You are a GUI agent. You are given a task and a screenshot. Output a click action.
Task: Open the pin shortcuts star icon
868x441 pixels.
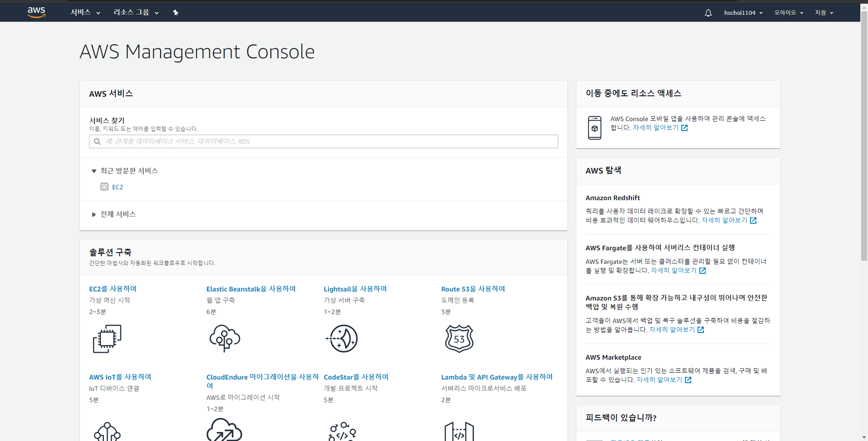click(175, 13)
